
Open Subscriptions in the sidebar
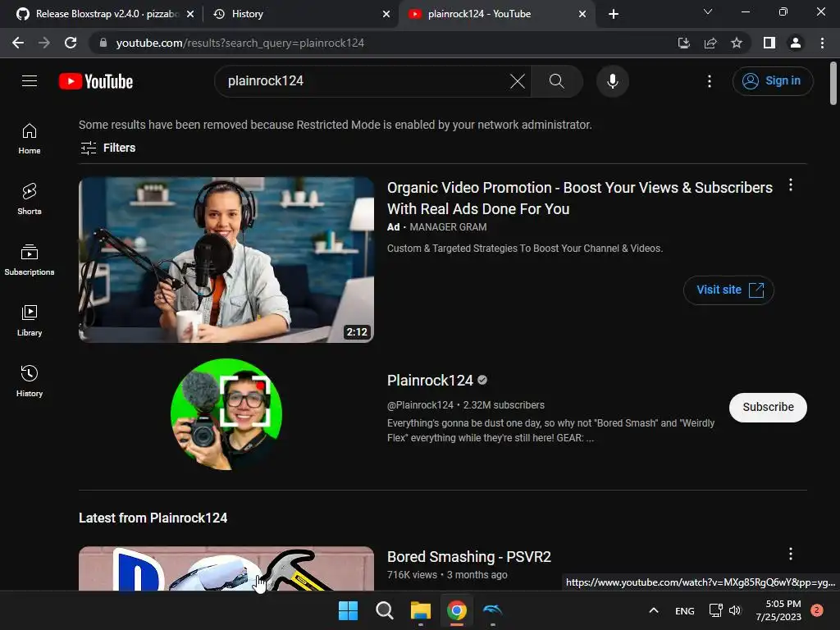coord(30,260)
